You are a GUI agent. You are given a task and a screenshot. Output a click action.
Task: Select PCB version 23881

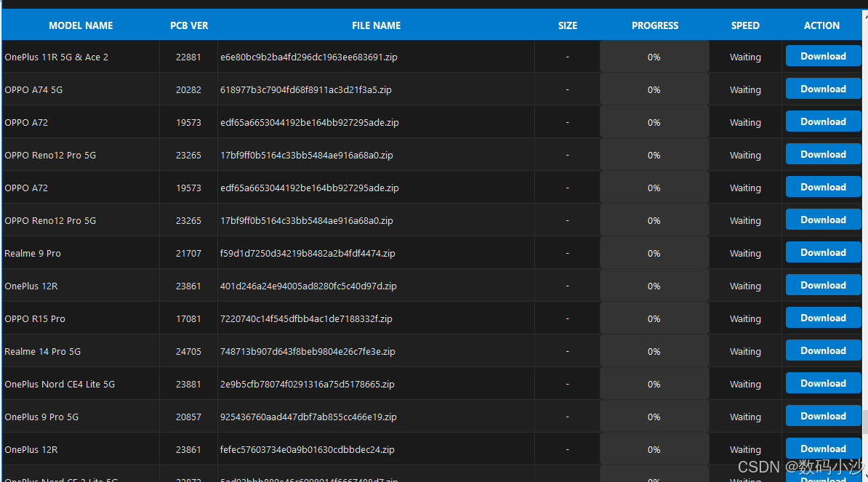coord(188,384)
